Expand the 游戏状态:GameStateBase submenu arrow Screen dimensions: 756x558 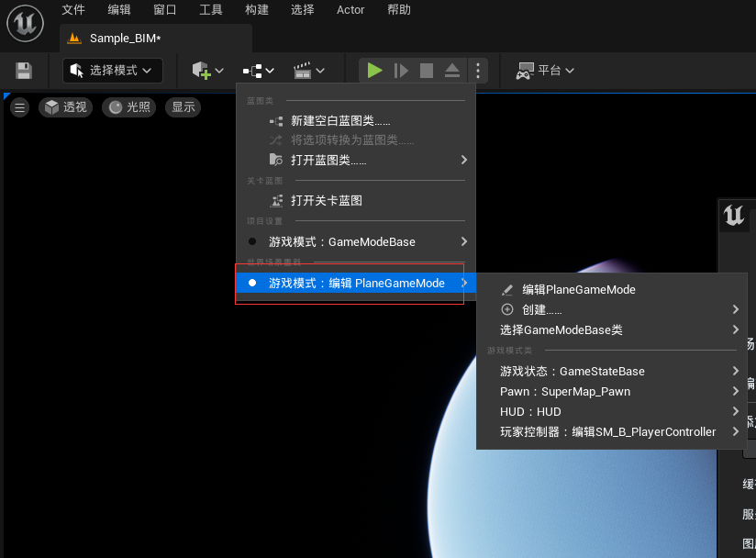(735, 371)
